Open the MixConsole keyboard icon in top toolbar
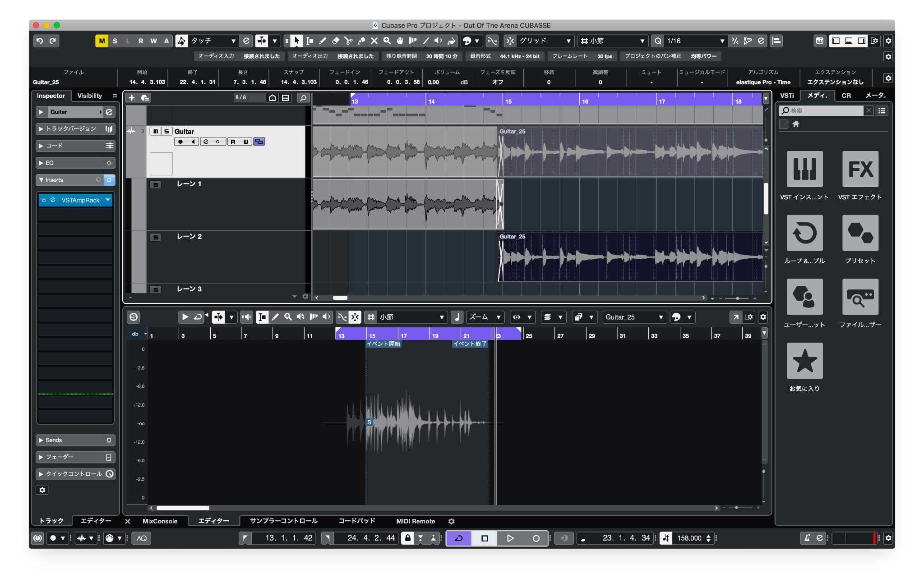This screenshot has height=587, width=924. coord(820,41)
